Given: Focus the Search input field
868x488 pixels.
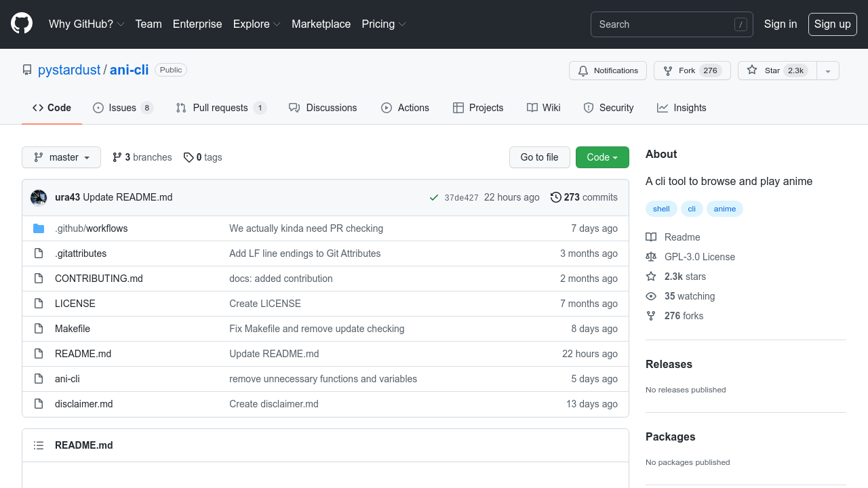Looking at the screenshot, I should [x=672, y=24].
